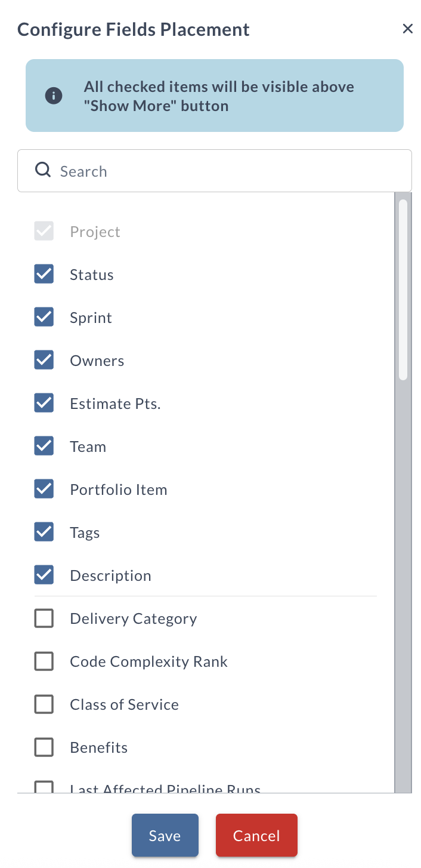Viewport: 421px width, 868px height.
Task: Enable the Last Affected Pipeline Runs field
Action: tap(44, 787)
